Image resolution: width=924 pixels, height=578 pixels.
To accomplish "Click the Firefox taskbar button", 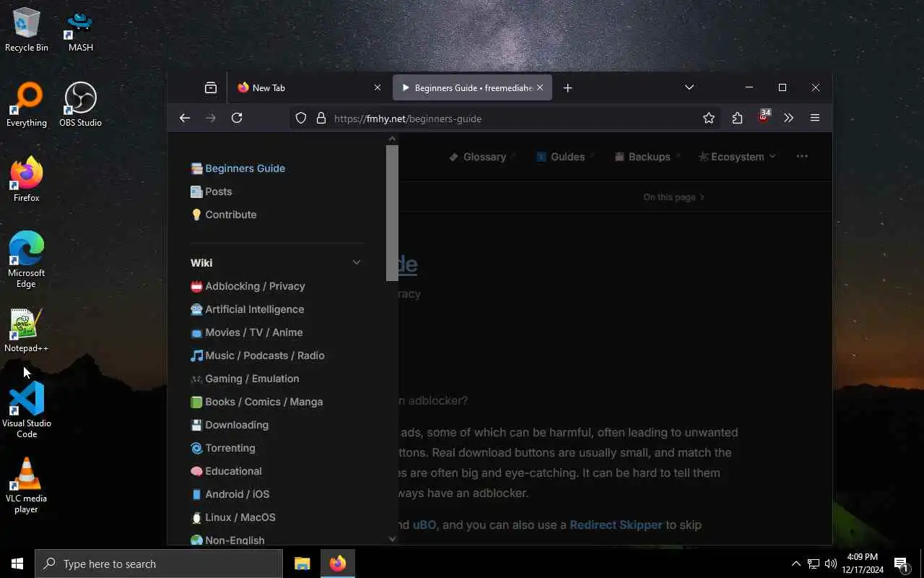I will (x=338, y=564).
